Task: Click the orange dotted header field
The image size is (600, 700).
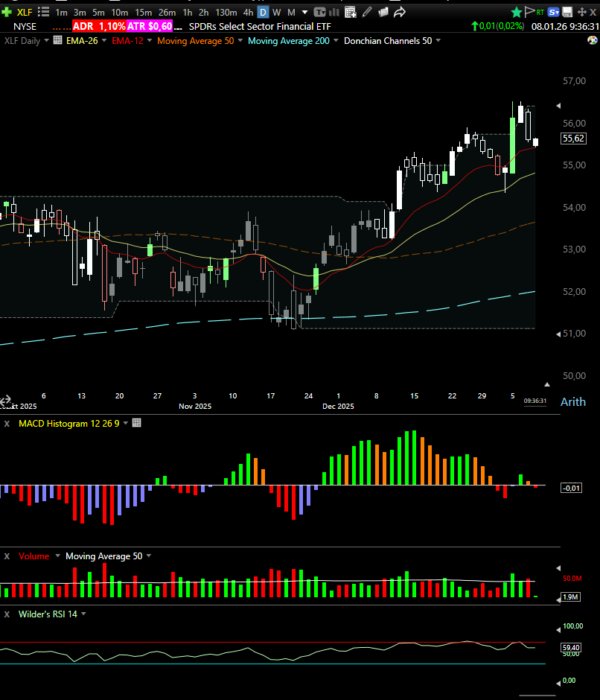Action: point(62,27)
